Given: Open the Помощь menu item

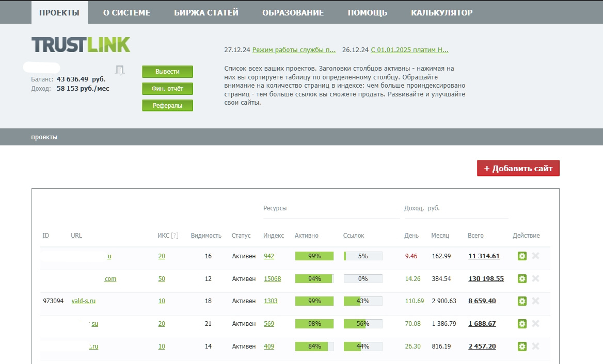Looking at the screenshot, I should tap(367, 12).
